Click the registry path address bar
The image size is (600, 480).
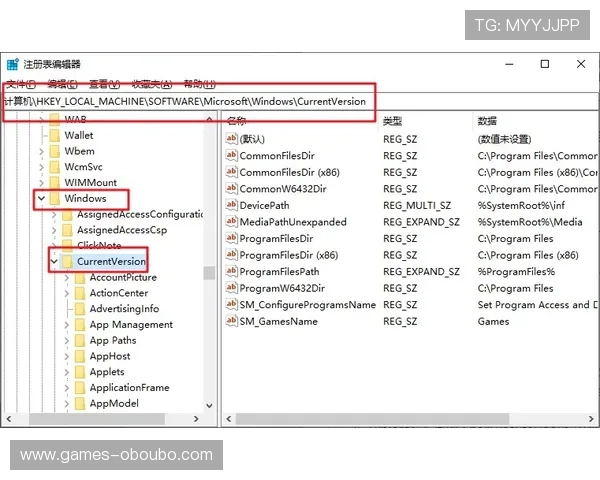(x=190, y=102)
